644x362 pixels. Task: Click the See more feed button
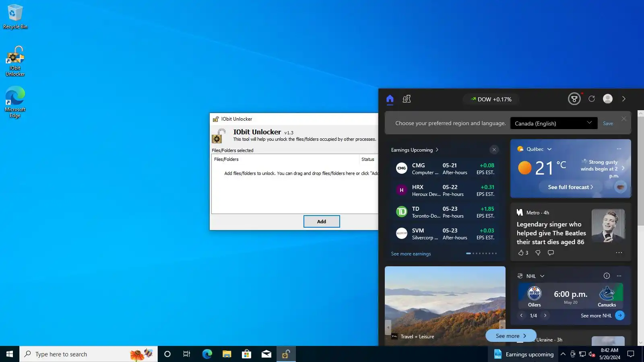coord(511,336)
